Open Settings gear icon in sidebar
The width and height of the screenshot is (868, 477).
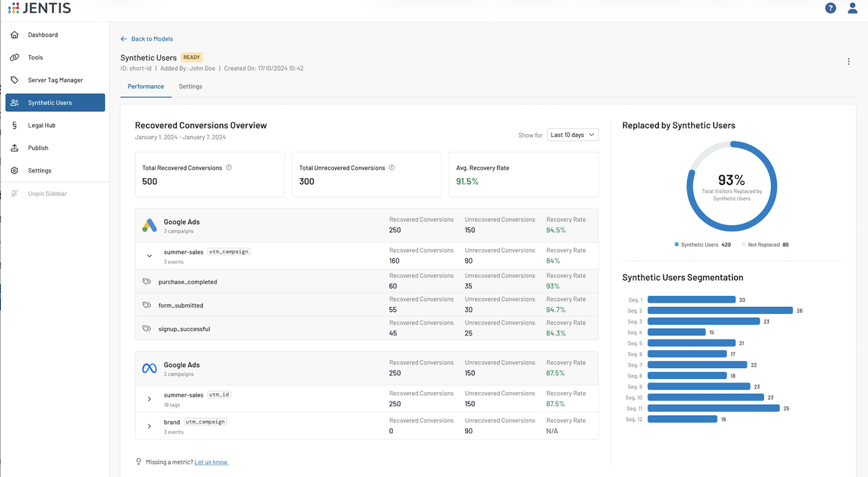click(14, 170)
